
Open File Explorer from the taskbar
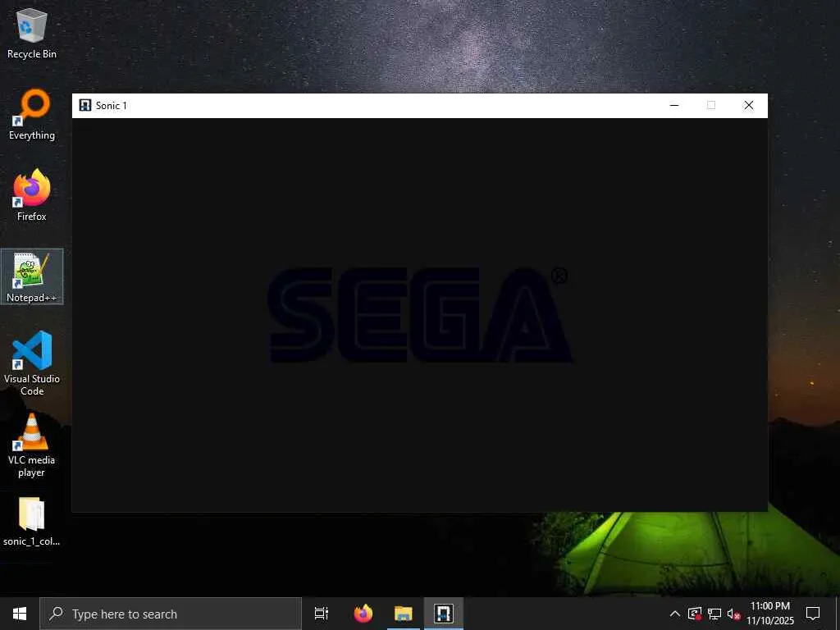tap(404, 614)
